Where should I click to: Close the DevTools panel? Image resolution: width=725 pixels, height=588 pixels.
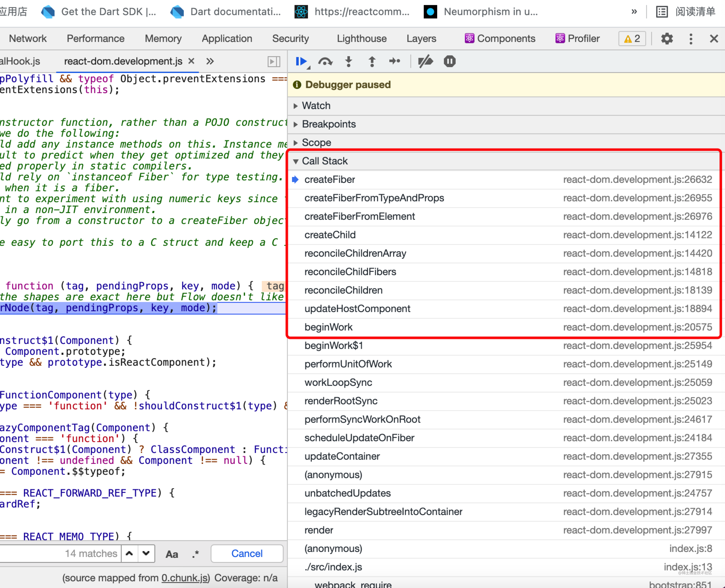click(x=714, y=39)
